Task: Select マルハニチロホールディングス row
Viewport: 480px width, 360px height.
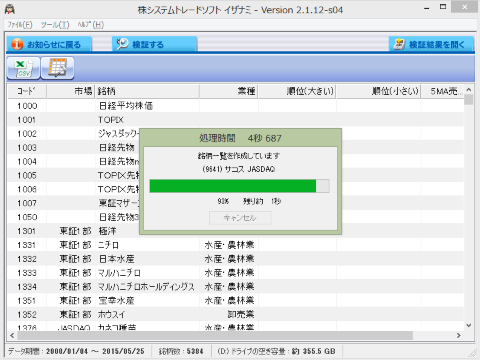Action: point(235,287)
